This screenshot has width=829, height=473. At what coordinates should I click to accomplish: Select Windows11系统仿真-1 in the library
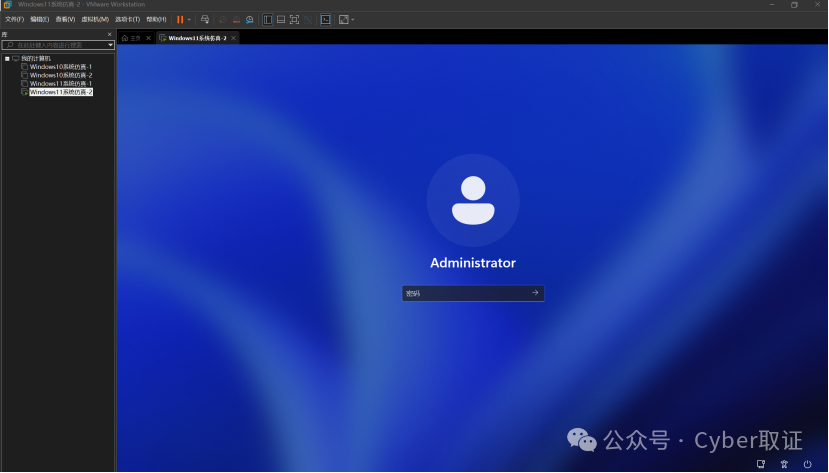[61, 84]
